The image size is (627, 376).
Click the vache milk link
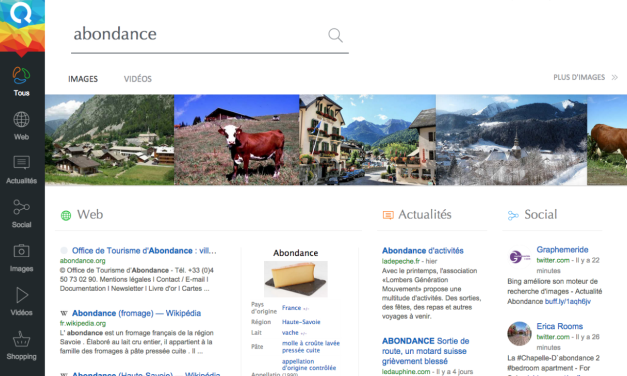290,333
